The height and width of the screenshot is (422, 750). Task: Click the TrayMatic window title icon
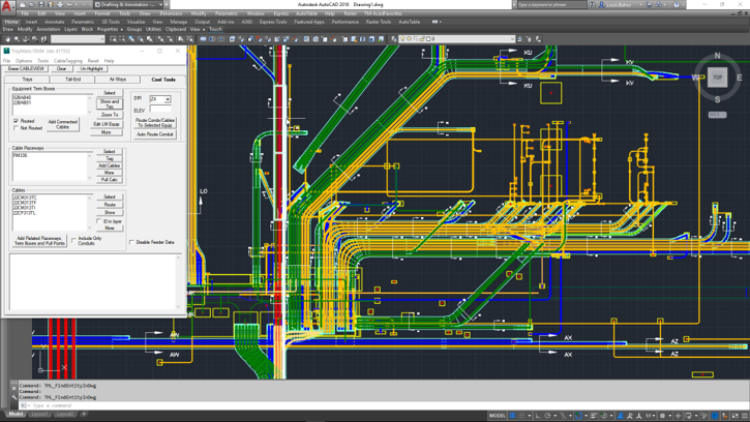click(x=8, y=50)
